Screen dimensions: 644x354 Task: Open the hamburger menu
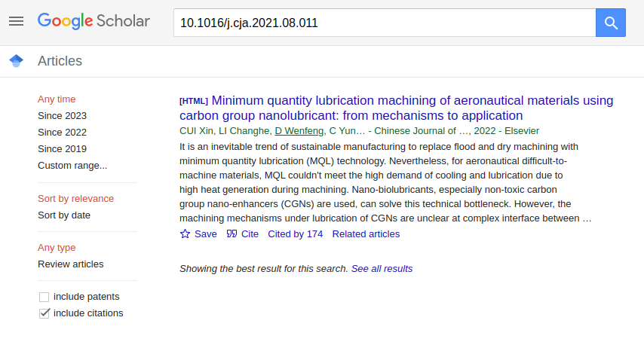click(x=16, y=21)
